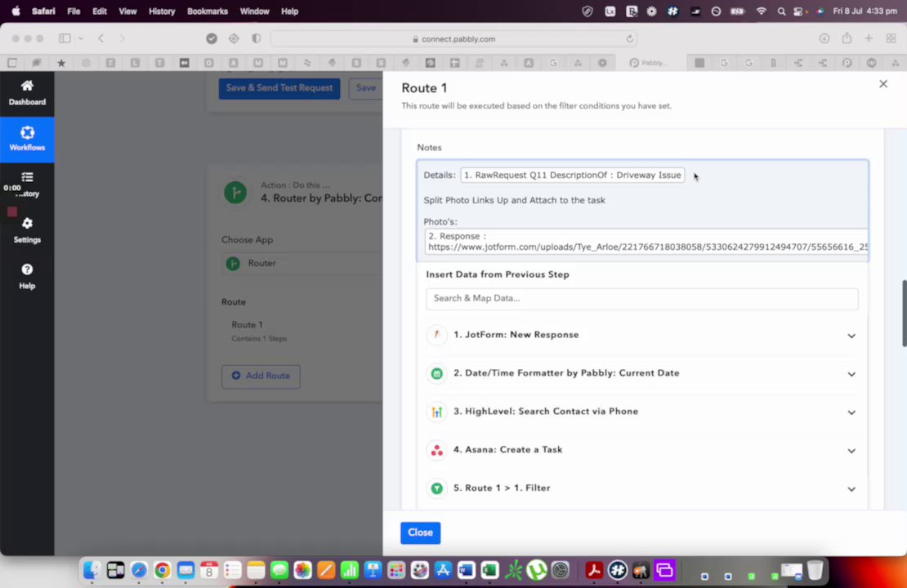Open the Safari menu
Viewport: 907px width, 588px height.
coord(43,11)
